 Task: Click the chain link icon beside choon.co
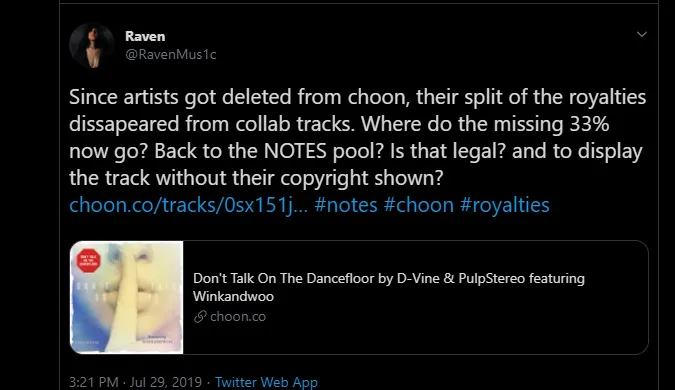[200, 317]
